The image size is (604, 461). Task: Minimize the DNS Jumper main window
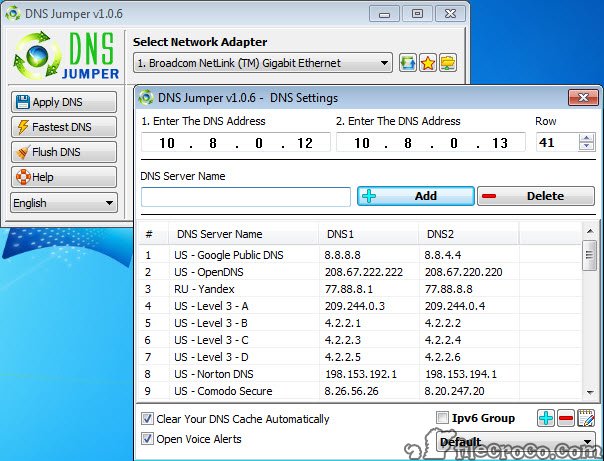(x=384, y=14)
